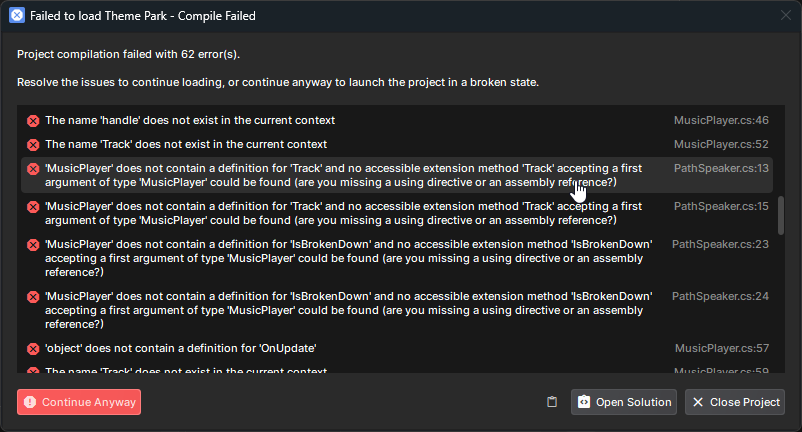This screenshot has width=802, height=432.
Task: Click the copy errors clipboard icon
Action: coord(552,402)
